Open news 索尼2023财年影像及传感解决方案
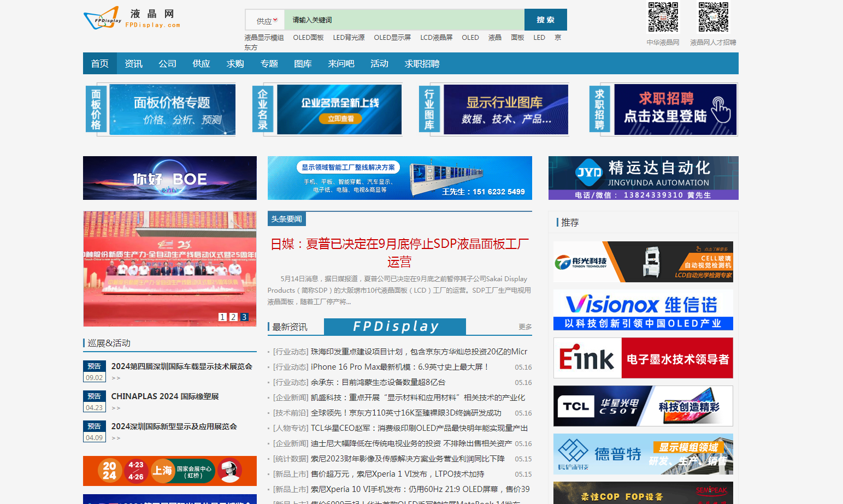843x504 pixels. [408, 459]
